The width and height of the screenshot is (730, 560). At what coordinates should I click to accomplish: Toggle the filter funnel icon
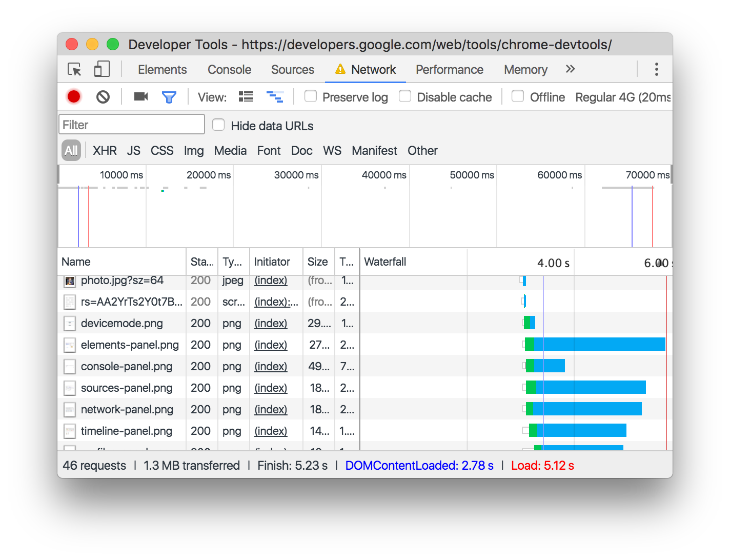point(169,97)
